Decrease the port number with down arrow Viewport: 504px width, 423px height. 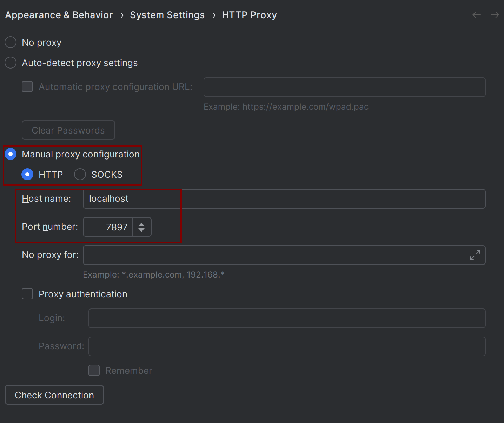tap(141, 230)
